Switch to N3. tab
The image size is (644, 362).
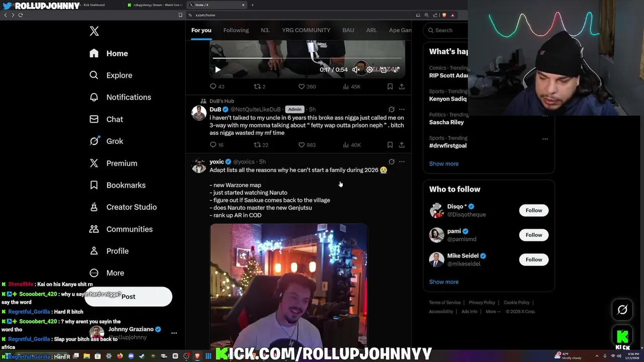tap(265, 30)
